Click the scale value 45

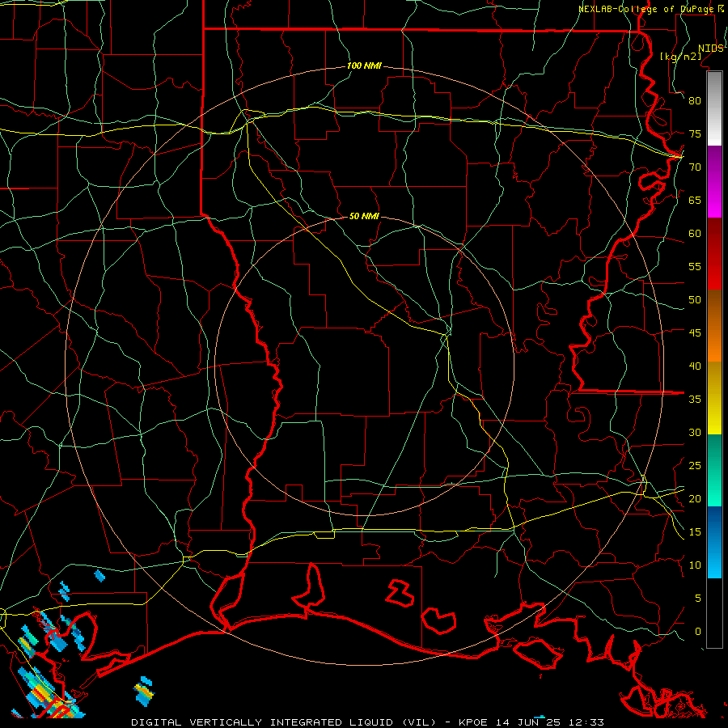click(x=695, y=333)
